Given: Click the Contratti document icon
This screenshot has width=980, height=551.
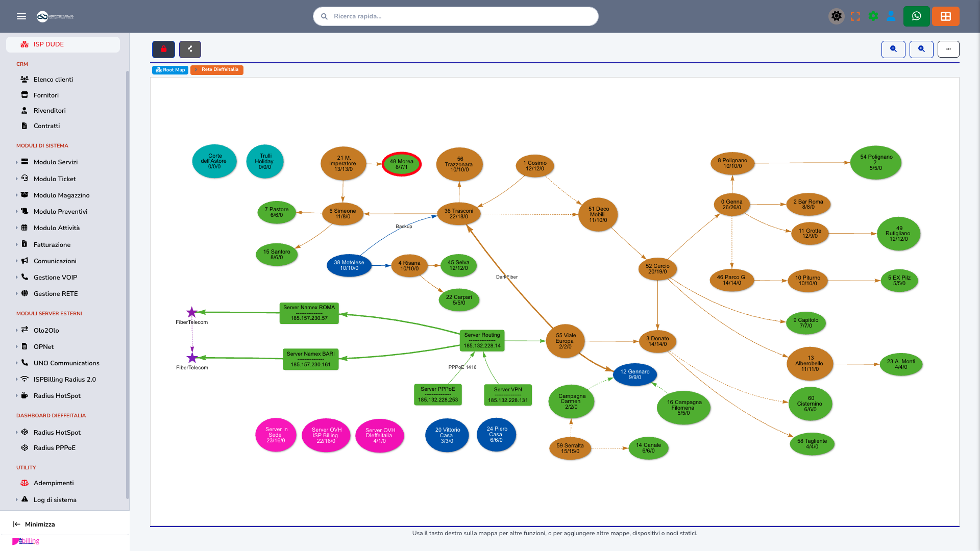Looking at the screenshot, I should 24,126.
